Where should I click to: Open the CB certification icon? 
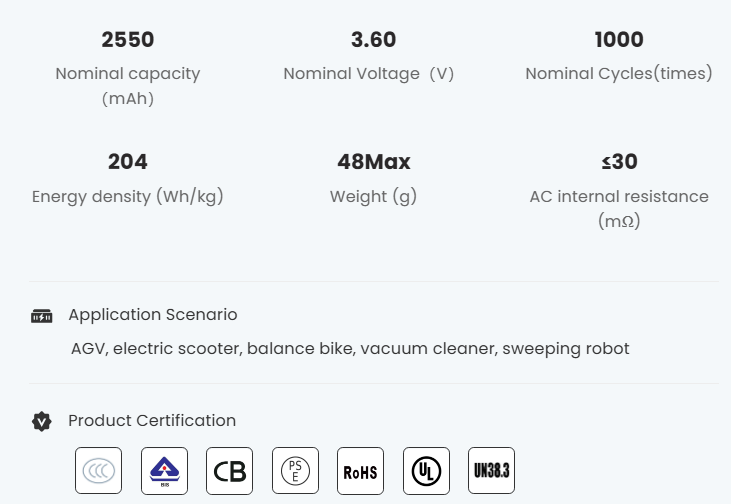[x=230, y=470]
